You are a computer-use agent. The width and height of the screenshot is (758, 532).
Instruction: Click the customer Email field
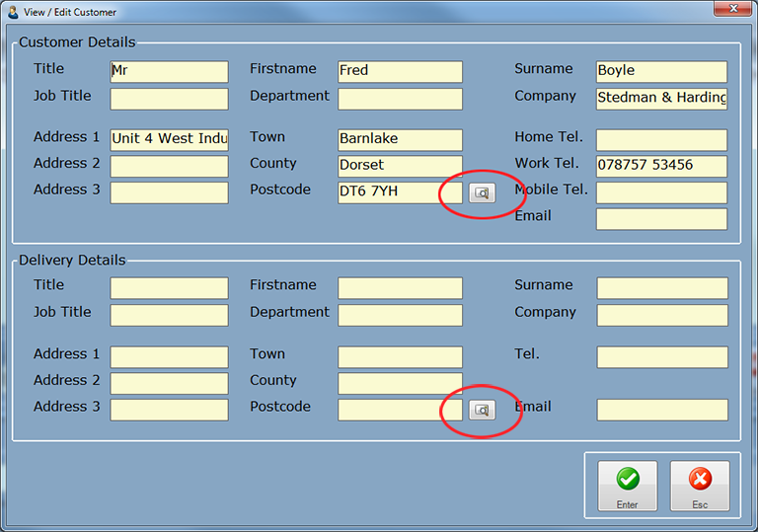click(x=661, y=218)
